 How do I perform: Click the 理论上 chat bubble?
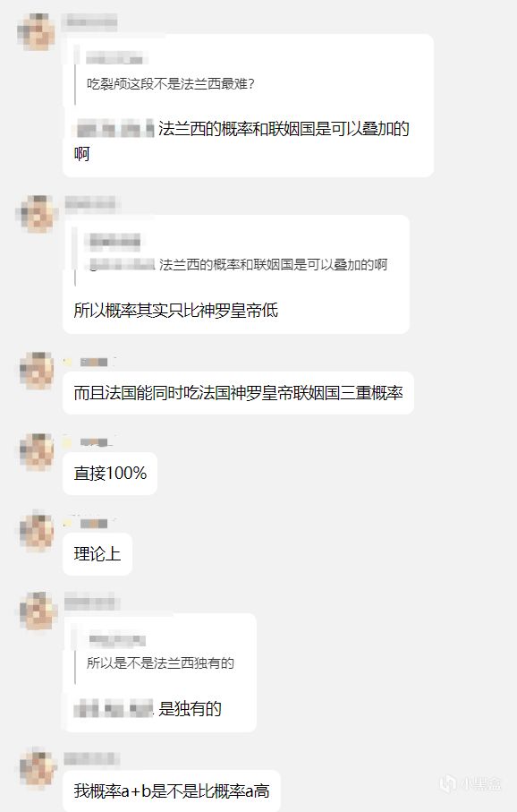(x=97, y=554)
